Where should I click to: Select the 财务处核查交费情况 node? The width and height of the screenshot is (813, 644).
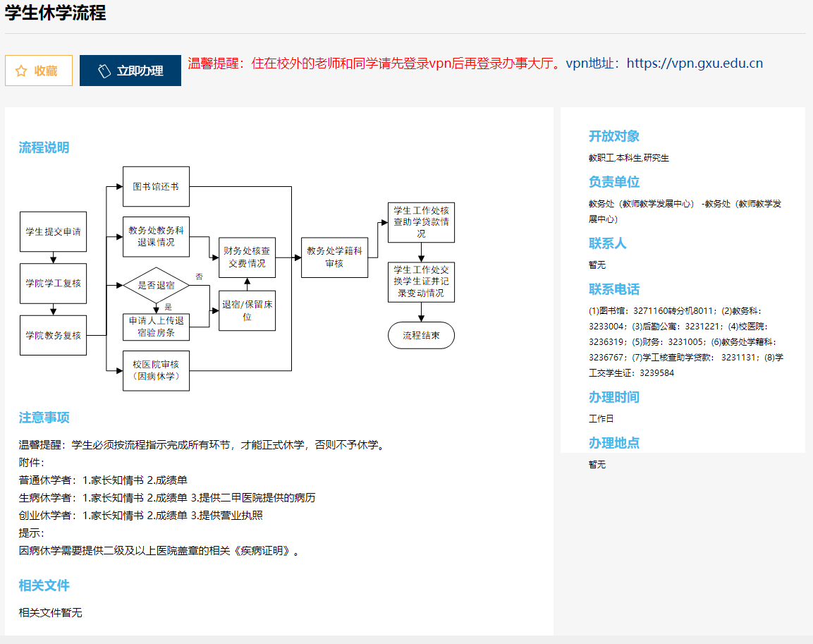pyautogui.click(x=247, y=257)
